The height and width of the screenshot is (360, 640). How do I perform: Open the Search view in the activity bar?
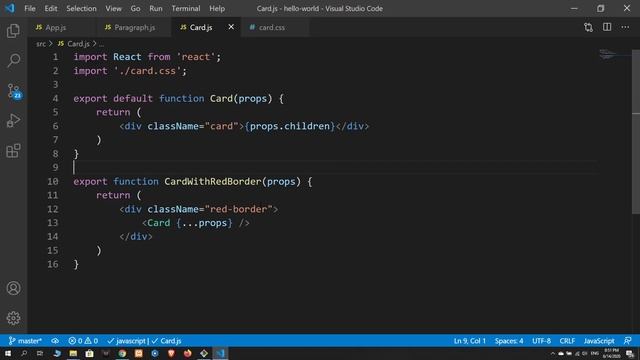pos(13,61)
